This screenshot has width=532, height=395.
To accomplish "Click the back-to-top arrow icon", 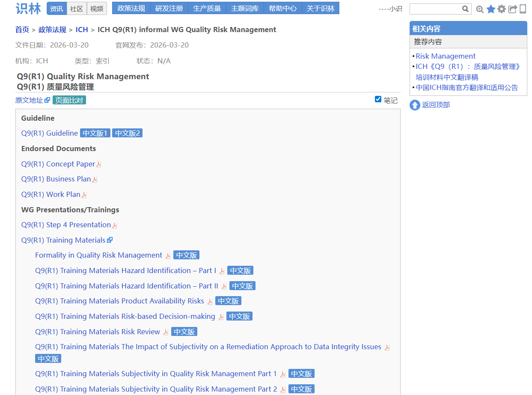I will pos(415,105).
